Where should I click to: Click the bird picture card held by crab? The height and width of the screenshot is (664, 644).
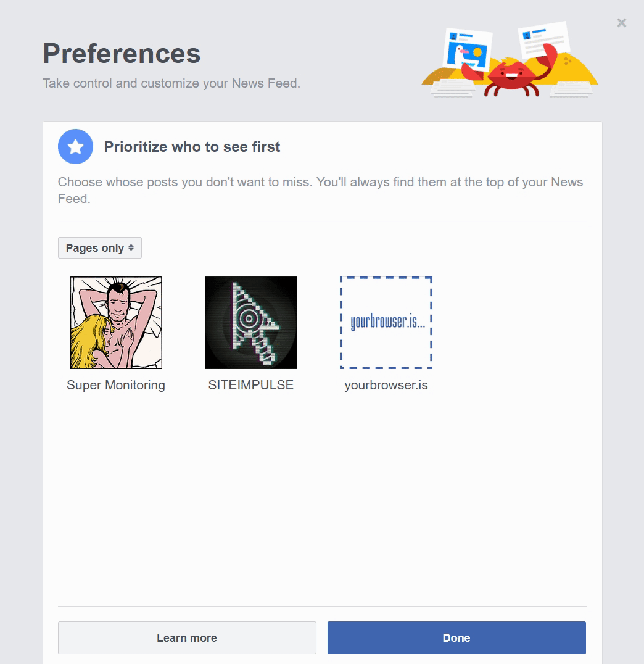pyautogui.click(x=468, y=49)
